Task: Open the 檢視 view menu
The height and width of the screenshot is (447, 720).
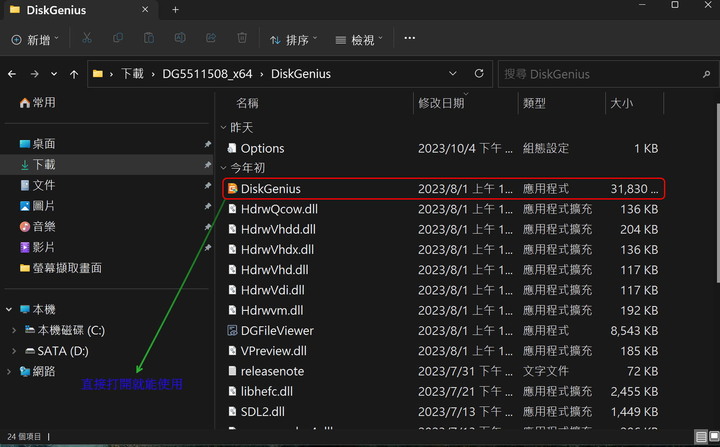Action: pyautogui.click(x=359, y=40)
